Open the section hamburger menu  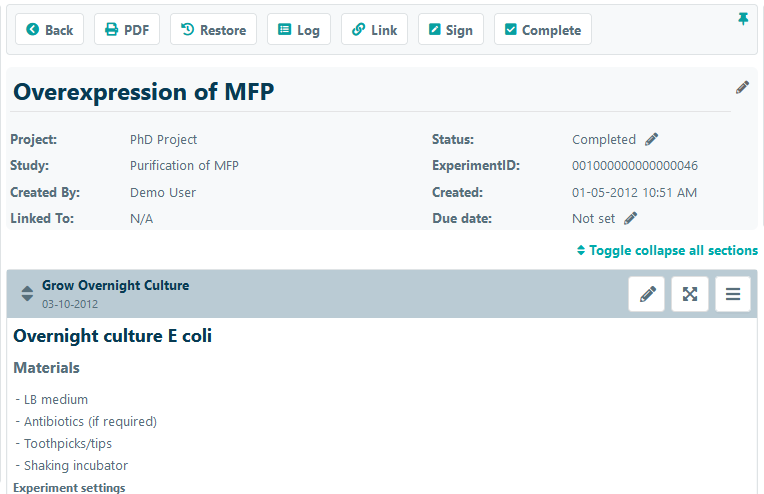pyautogui.click(x=733, y=294)
